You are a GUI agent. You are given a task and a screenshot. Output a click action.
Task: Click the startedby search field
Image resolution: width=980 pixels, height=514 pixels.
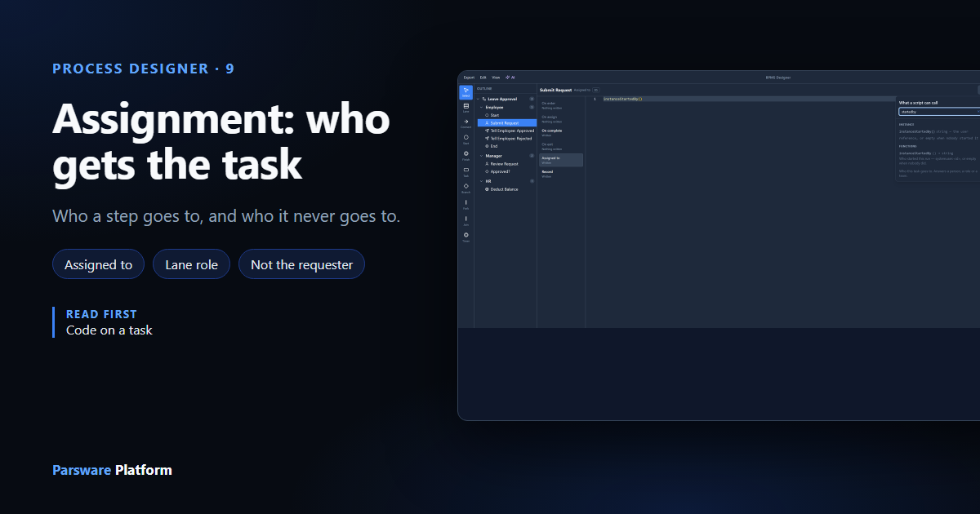pyautogui.click(x=939, y=112)
